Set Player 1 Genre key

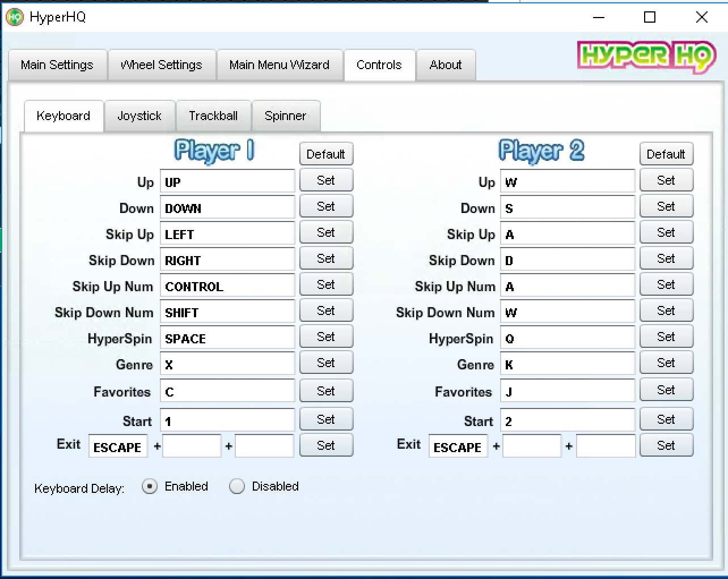coord(326,363)
